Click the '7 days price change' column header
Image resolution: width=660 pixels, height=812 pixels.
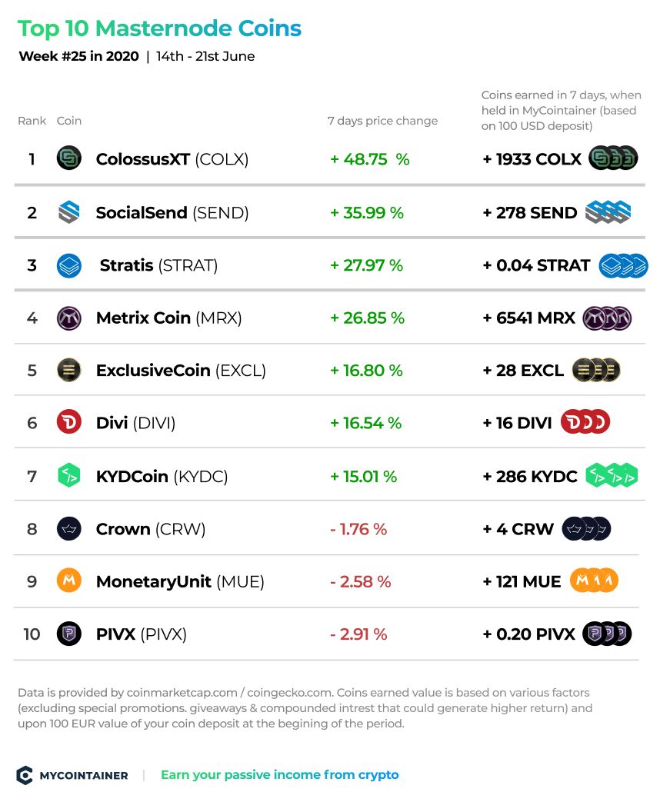pos(382,121)
